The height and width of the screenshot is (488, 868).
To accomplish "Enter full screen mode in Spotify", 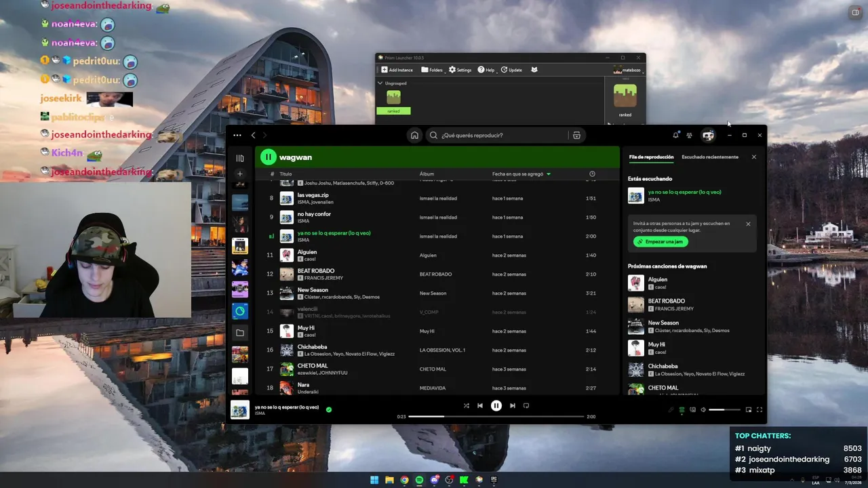I will (759, 409).
